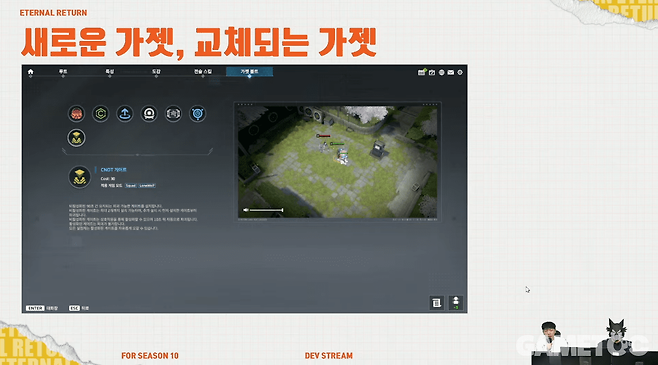The height and width of the screenshot is (365, 658).
Task: Open the globe icon in top bar
Action: click(441, 73)
